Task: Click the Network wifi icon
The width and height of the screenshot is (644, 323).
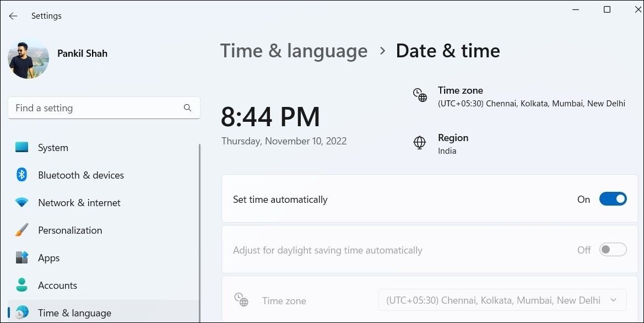Action: point(22,202)
